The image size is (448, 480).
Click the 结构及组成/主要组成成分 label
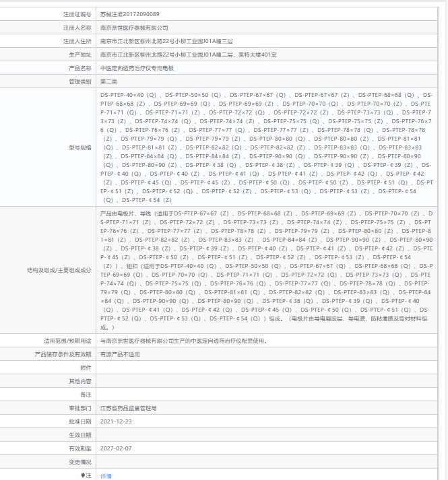[59, 271]
